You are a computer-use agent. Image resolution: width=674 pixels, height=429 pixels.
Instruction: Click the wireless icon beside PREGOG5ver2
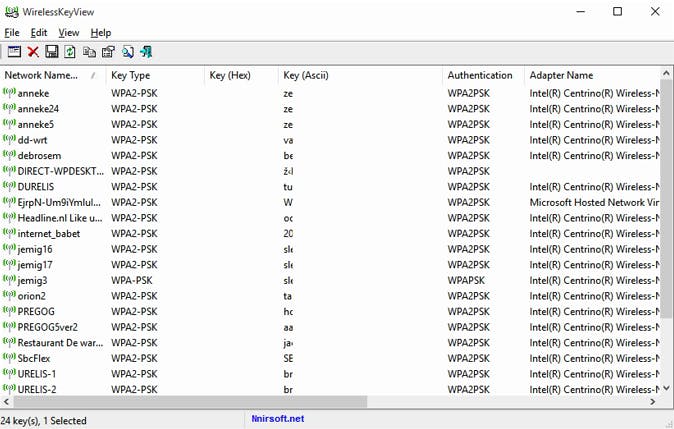tap(9, 327)
